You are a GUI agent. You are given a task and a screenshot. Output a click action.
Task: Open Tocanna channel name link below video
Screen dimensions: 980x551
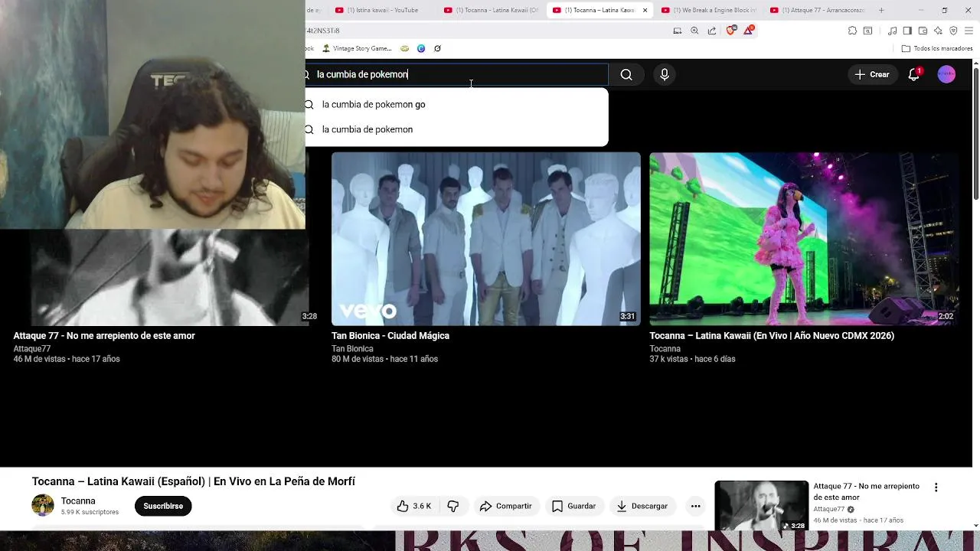(x=78, y=500)
